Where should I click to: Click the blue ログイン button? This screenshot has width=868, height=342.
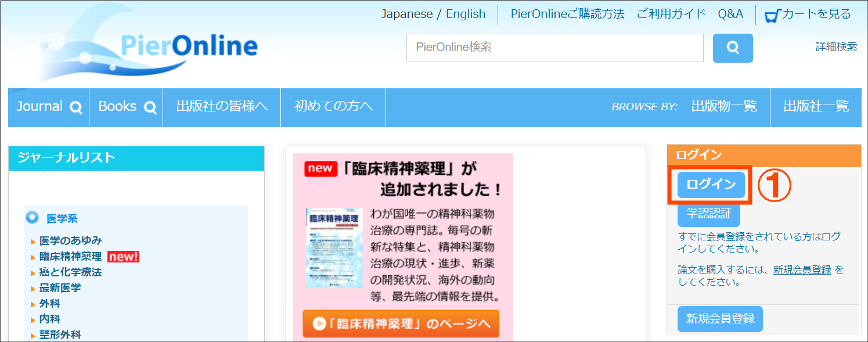click(711, 185)
